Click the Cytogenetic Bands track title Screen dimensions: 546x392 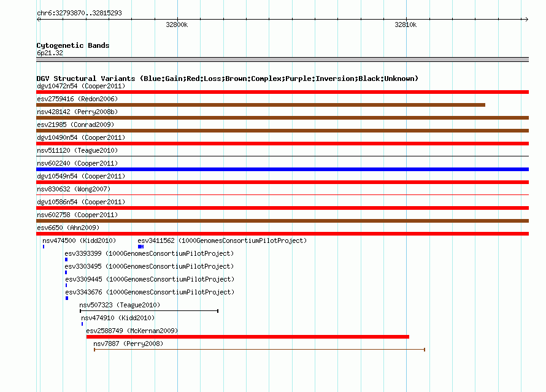tap(73, 45)
